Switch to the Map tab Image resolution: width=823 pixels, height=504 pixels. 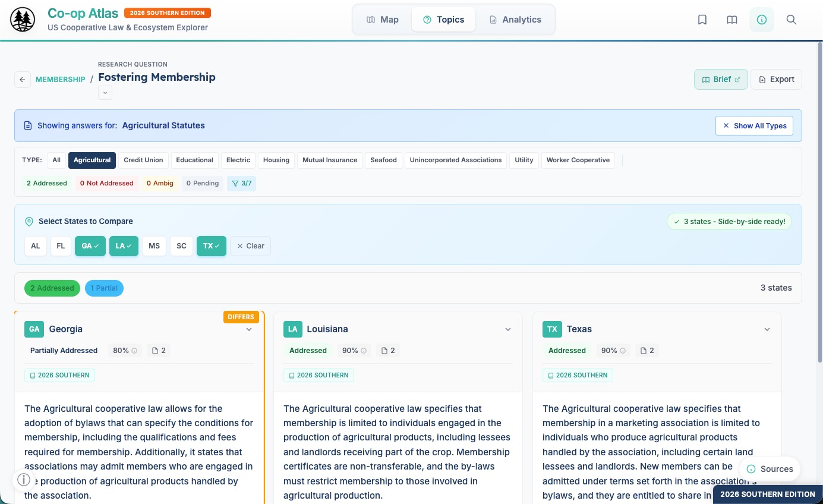(x=383, y=20)
